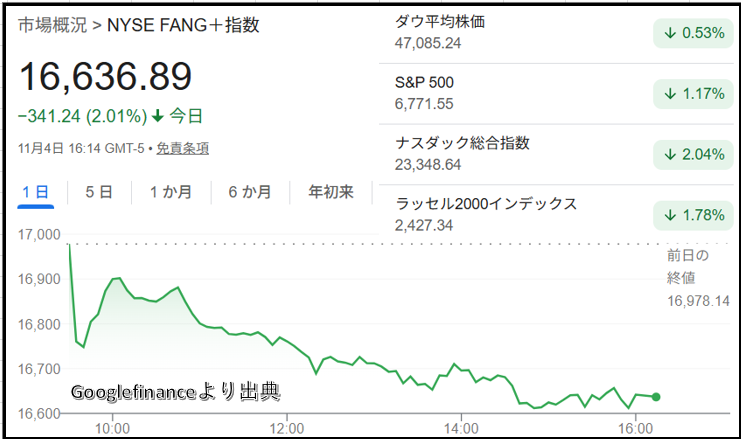
Task: Click the 16,636.89 index price
Action: (x=105, y=76)
